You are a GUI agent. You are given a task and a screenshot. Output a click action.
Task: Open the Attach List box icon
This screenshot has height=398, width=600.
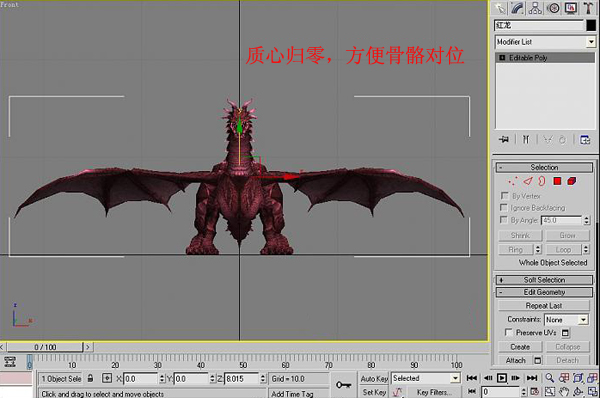click(538, 360)
